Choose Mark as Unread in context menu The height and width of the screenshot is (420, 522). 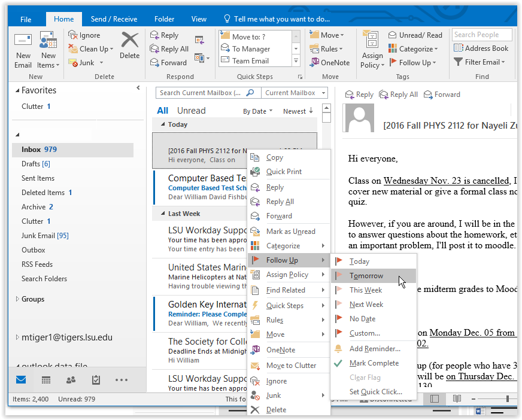point(289,232)
